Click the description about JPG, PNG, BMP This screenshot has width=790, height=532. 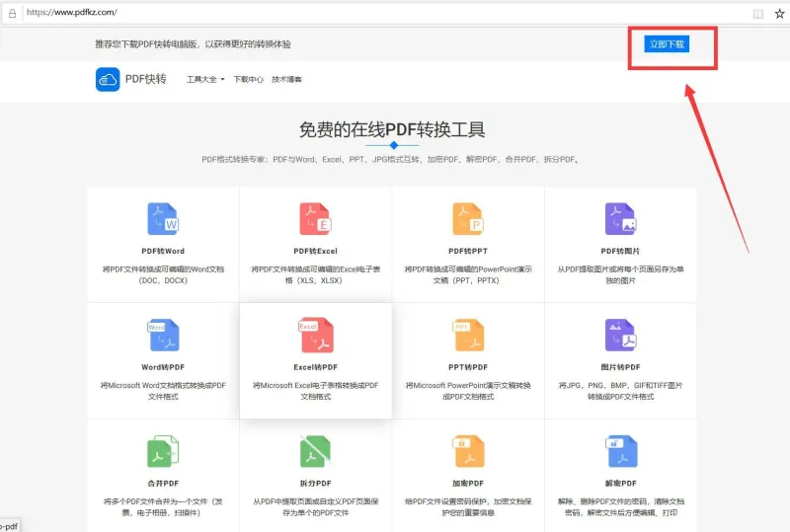click(621, 391)
